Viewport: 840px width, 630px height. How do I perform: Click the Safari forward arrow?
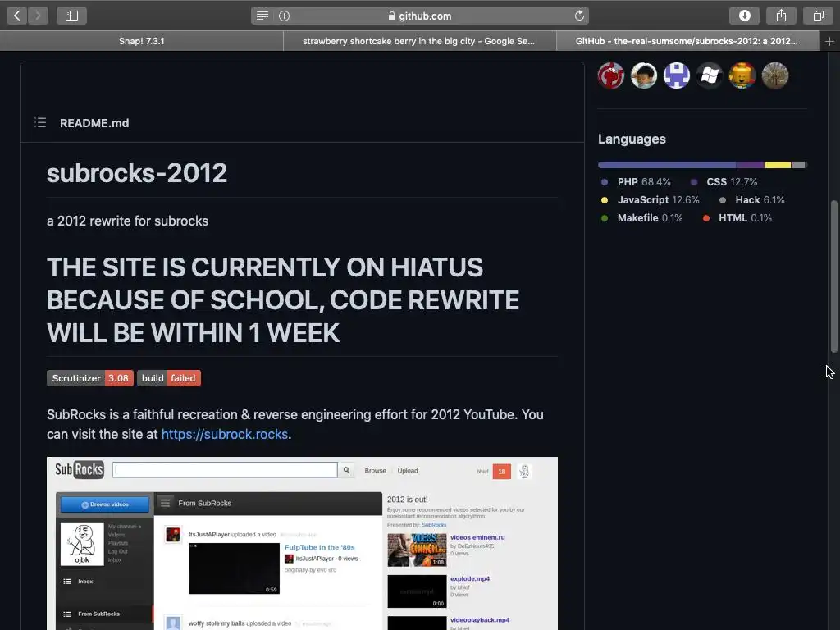[x=38, y=16]
